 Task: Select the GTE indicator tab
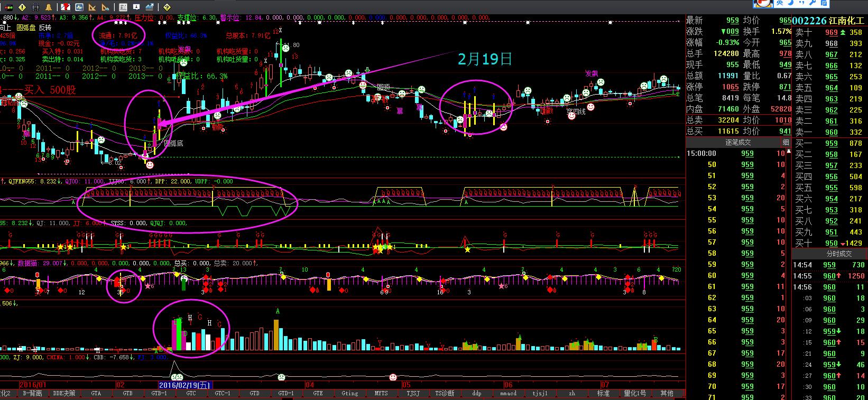click(x=318, y=393)
